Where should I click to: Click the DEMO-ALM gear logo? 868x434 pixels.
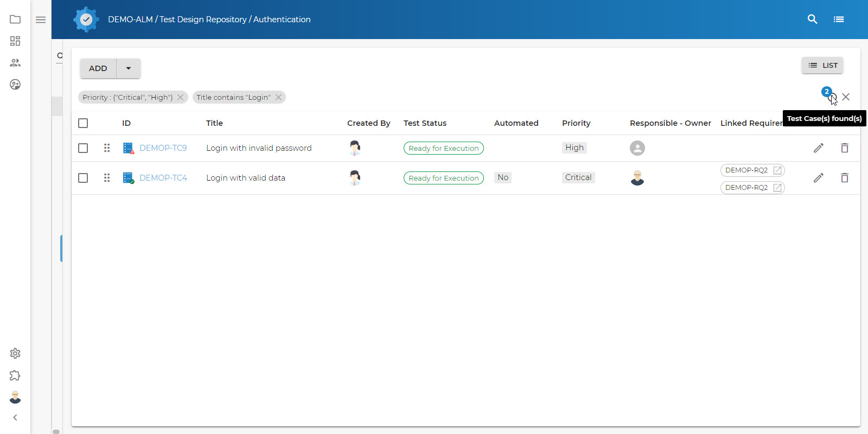(x=86, y=20)
